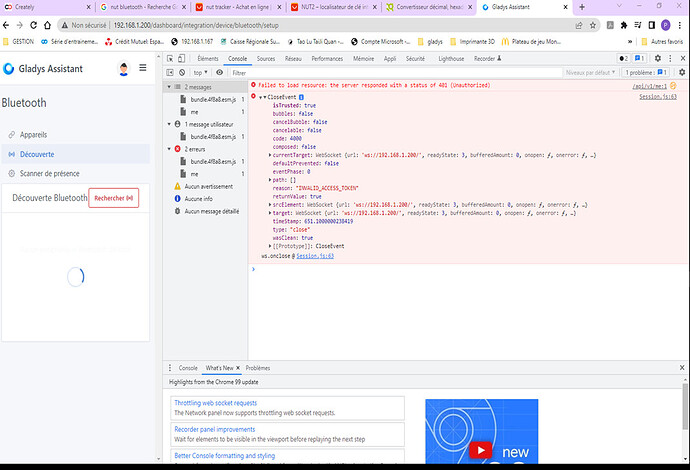The height and width of the screenshot is (470, 690).
Task: Toggle the device toolbar icon
Action: point(181,59)
